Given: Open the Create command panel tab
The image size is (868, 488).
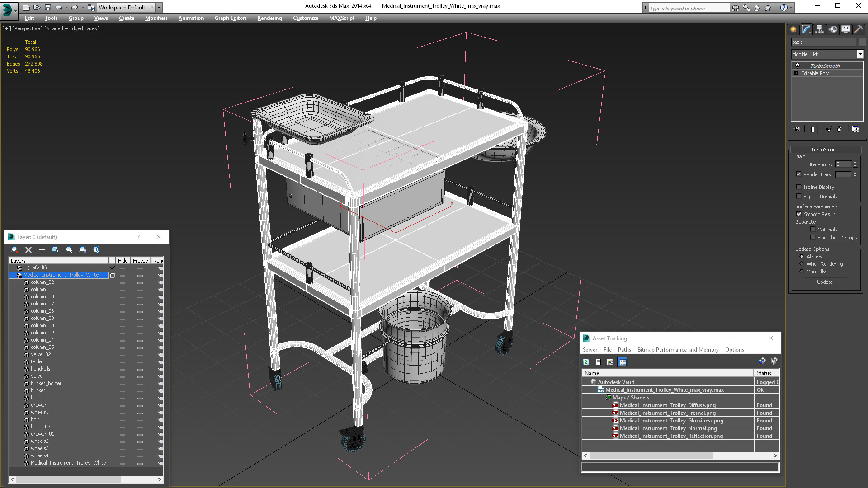Looking at the screenshot, I should tap(793, 29).
